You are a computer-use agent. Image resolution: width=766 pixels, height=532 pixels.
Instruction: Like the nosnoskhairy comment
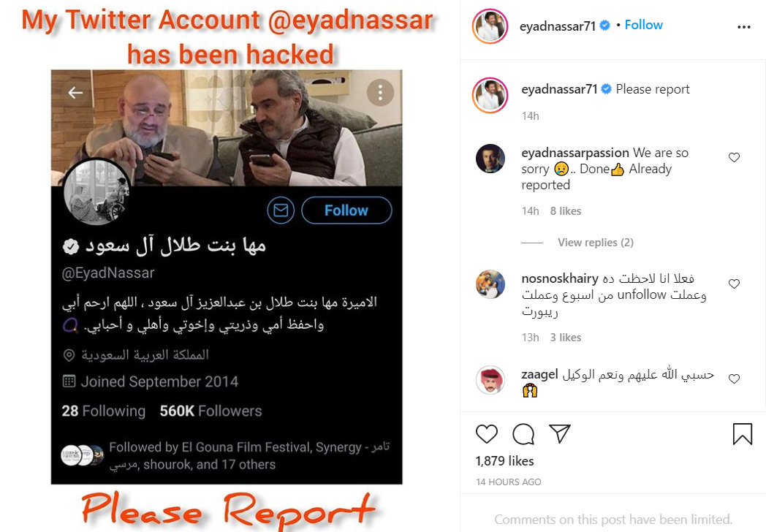[734, 284]
